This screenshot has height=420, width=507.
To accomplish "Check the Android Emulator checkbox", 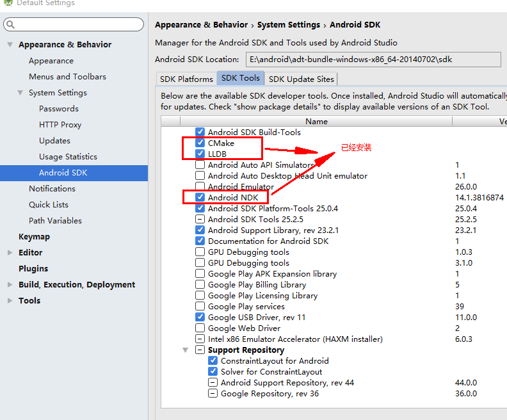I will pyautogui.click(x=200, y=186).
